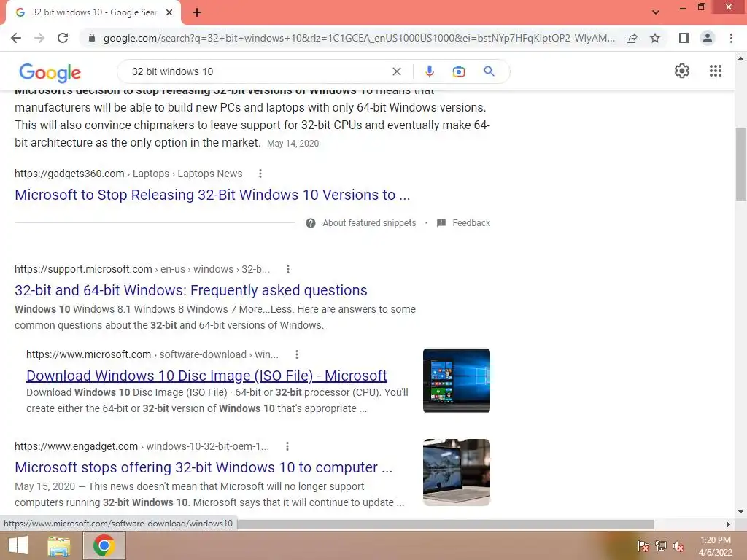
Task: Open options for support.microsoft.com result
Action: click(x=287, y=270)
